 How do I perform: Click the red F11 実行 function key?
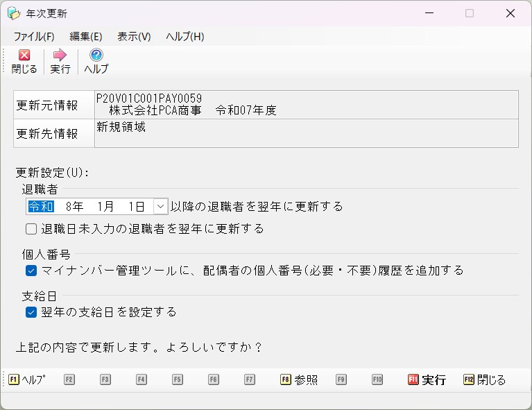pos(427,379)
